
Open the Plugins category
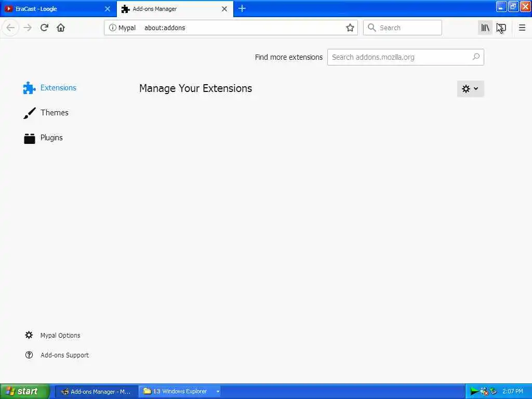(x=43, y=138)
